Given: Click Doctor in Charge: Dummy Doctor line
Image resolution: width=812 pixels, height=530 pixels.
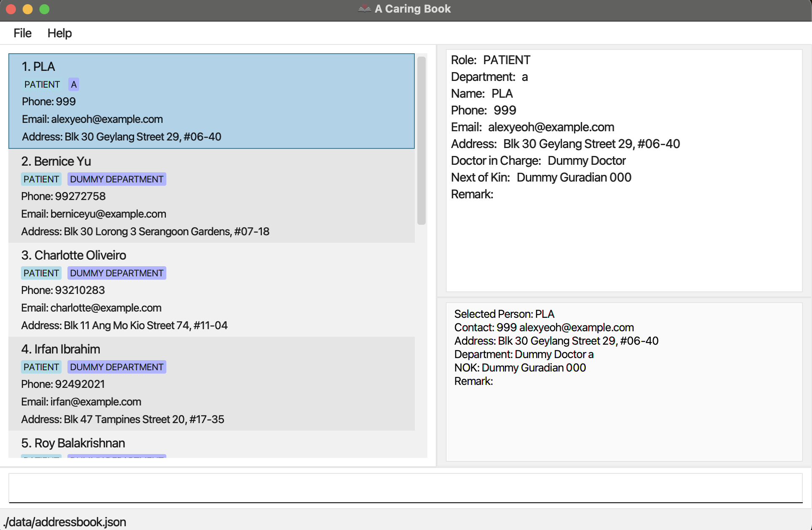Looking at the screenshot, I should [538, 161].
